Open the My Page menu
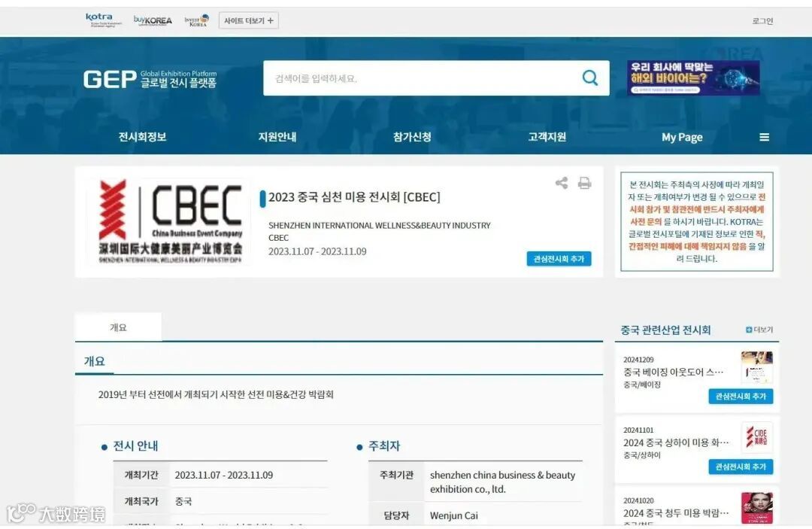Screen dimensions: 812x529 [x=682, y=137]
